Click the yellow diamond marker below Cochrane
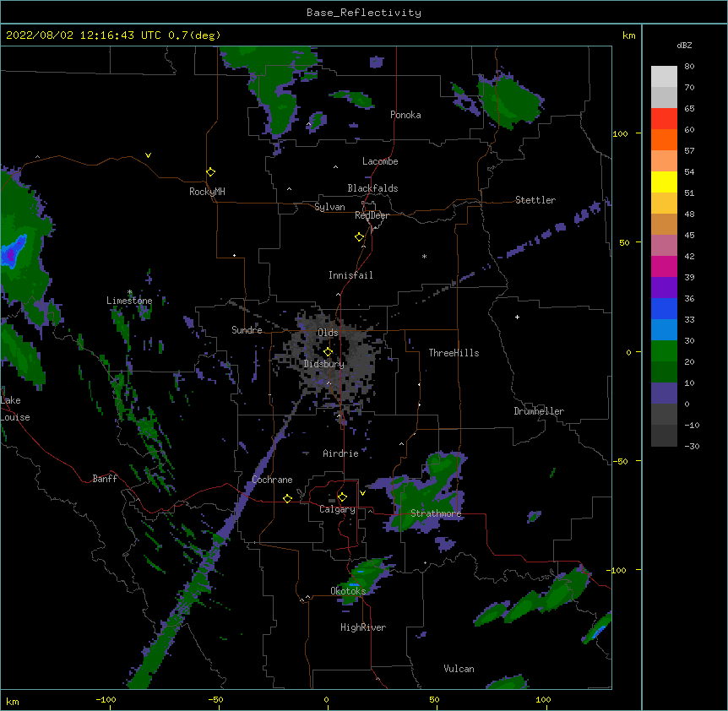The image size is (728, 711). pyautogui.click(x=287, y=498)
